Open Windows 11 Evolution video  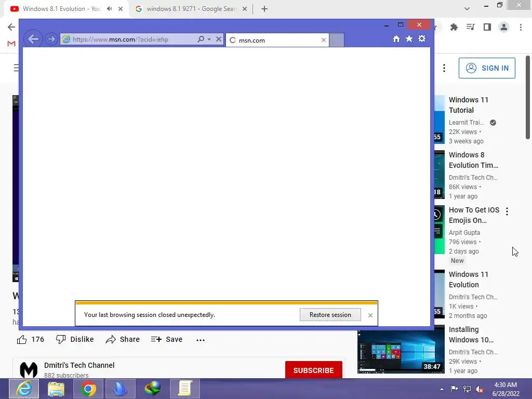click(468, 280)
